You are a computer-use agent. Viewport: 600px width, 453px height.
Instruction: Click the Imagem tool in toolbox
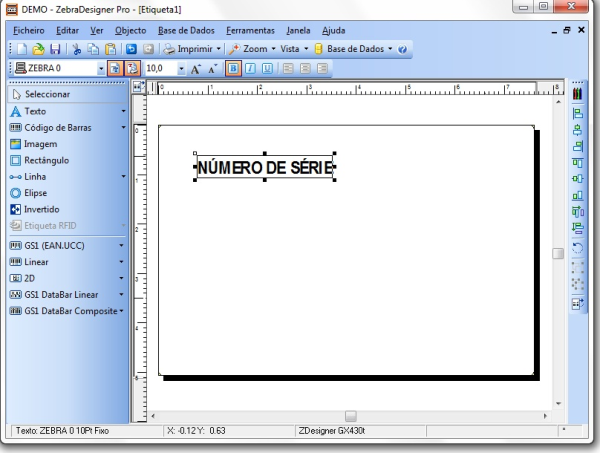pos(40,144)
